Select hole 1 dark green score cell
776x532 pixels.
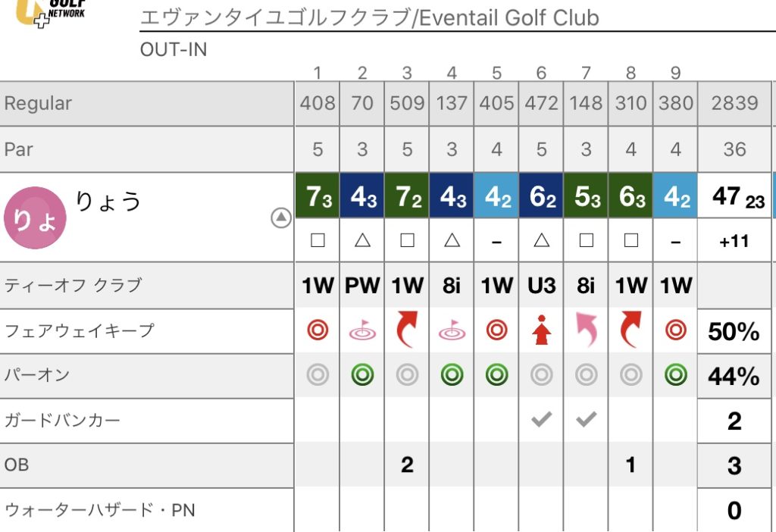pos(318,196)
